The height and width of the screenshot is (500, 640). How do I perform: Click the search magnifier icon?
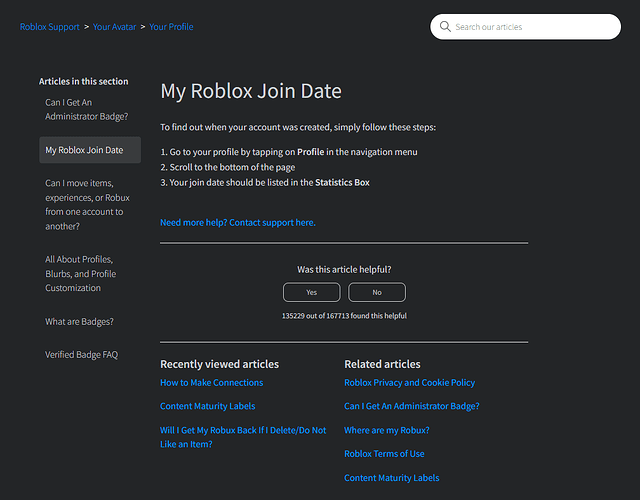pos(445,27)
